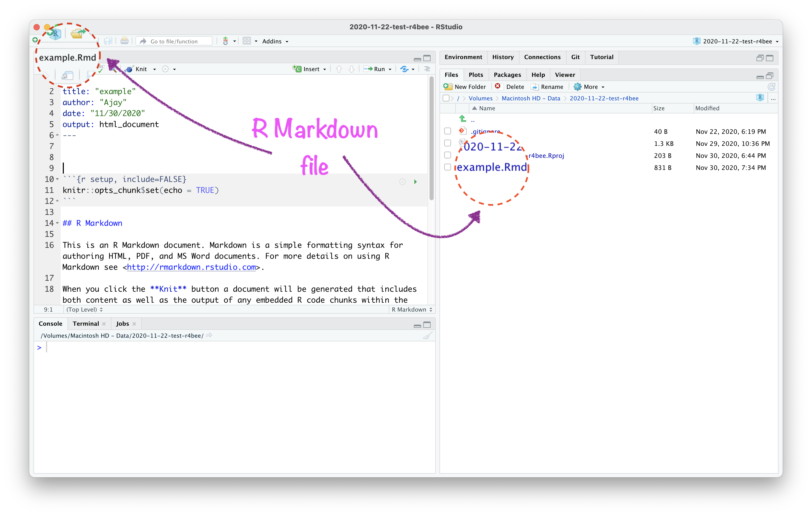Open the rmarkdown.rstudio.com link

(191, 267)
